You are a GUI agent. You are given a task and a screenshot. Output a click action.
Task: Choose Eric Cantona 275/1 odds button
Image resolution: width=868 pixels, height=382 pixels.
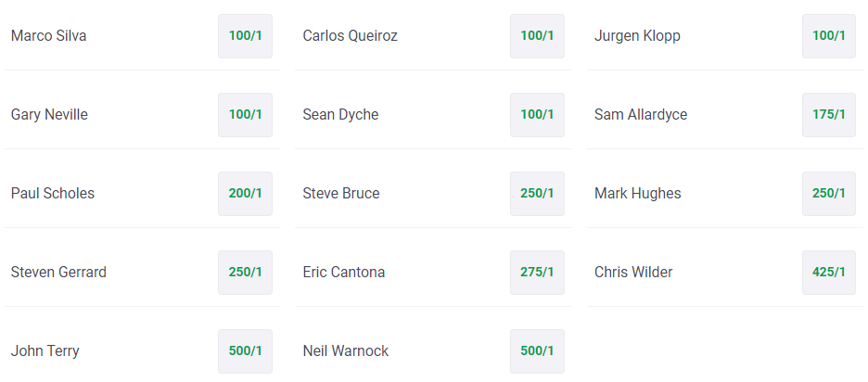[x=537, y=273]
